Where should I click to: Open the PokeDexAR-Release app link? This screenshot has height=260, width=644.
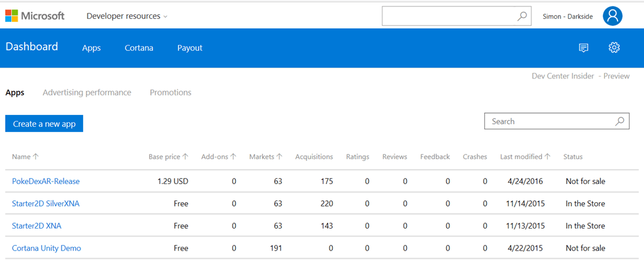point(46,181)
